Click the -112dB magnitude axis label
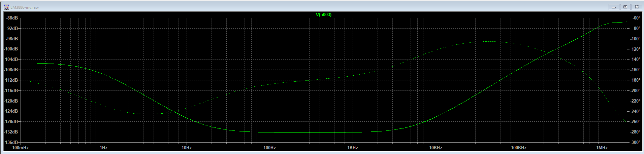This screenshot has width=644, height=154. point(11,80)
